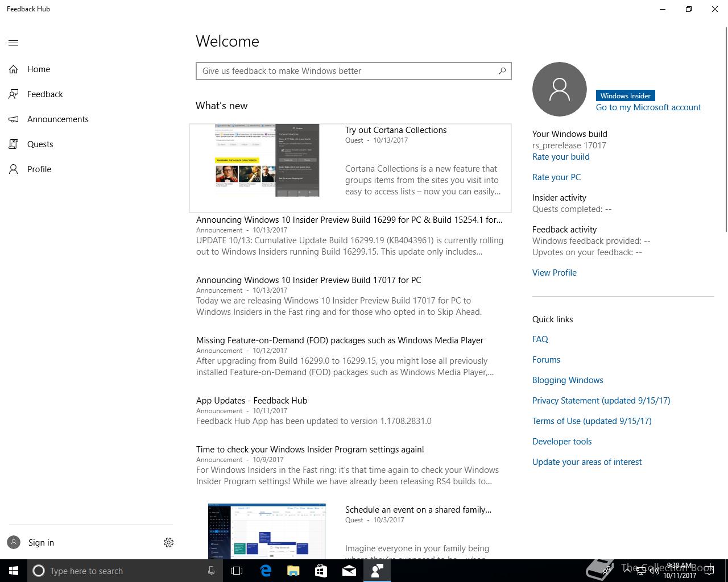The image size is (728, 582).
Task: Open the Blogging Windows link
Action: point(568,380)
